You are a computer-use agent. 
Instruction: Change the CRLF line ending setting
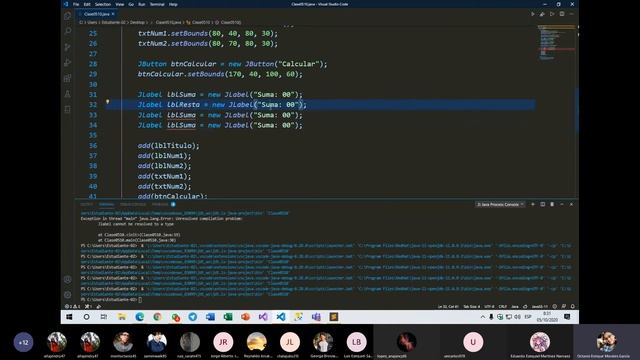(503, 306)
